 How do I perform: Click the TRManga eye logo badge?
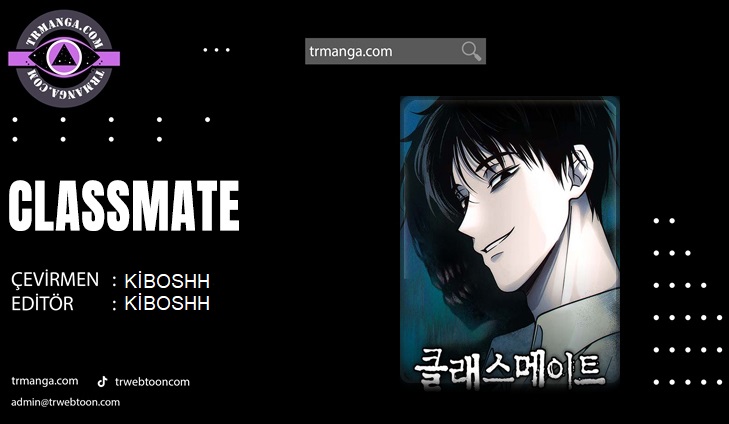point(64,59)
